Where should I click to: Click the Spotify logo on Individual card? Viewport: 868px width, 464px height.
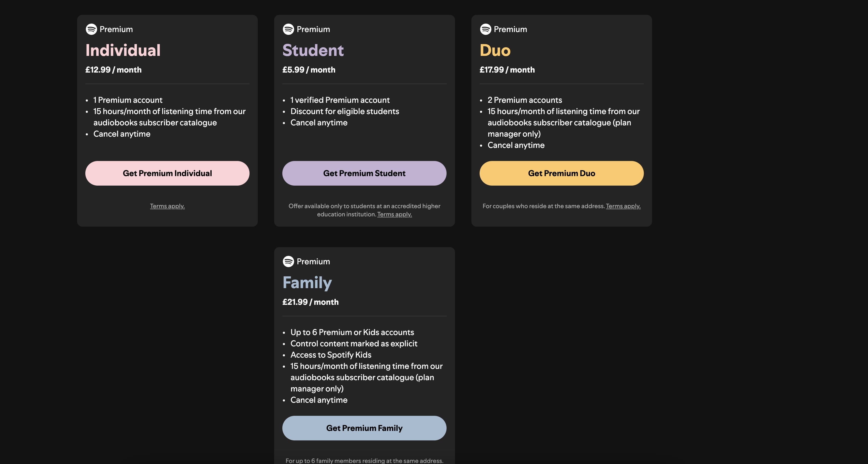click(x=91, y=29)
